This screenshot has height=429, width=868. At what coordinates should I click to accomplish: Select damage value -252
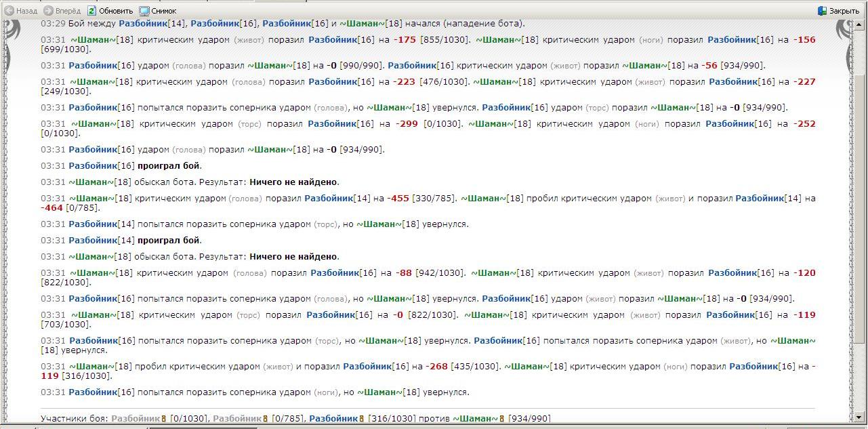tap(804, 123)
